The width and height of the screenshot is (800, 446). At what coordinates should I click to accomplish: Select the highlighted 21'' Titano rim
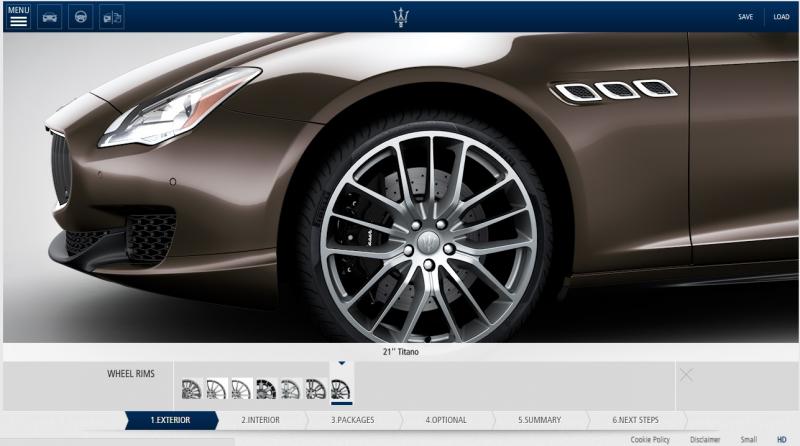[x=341, y=389]
